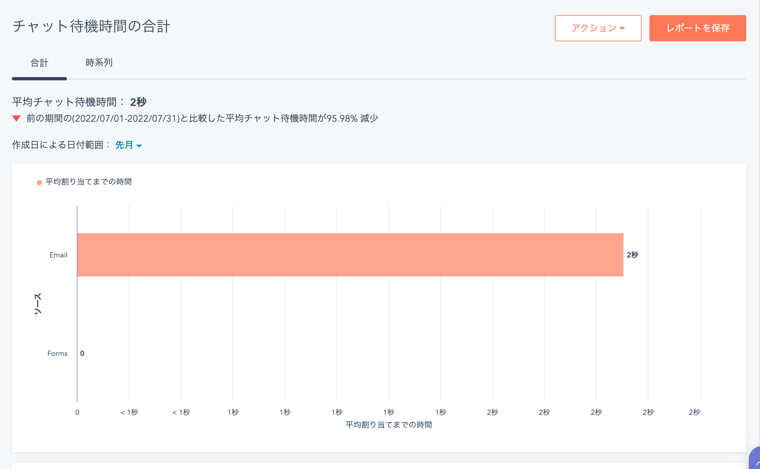This screenshot has width=760, height=469.
Task: Open the 先月 date range dropdown
Action: coord(128,145)
